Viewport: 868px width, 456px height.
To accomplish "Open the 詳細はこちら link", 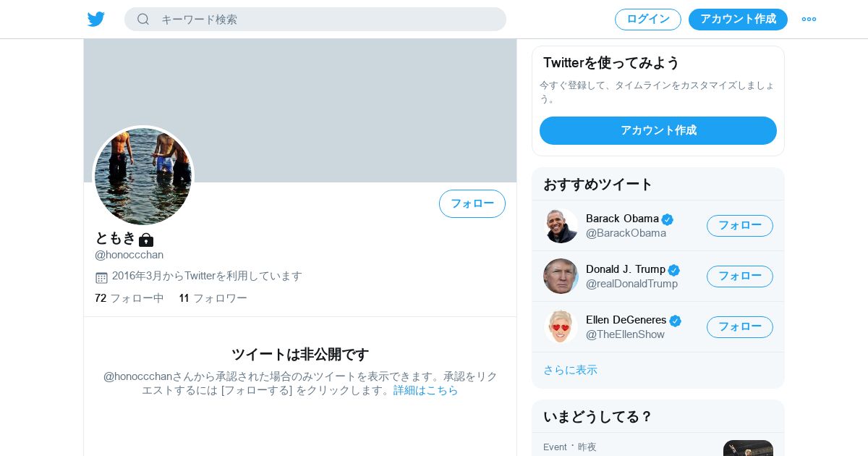I will click(x=426, y=390).
